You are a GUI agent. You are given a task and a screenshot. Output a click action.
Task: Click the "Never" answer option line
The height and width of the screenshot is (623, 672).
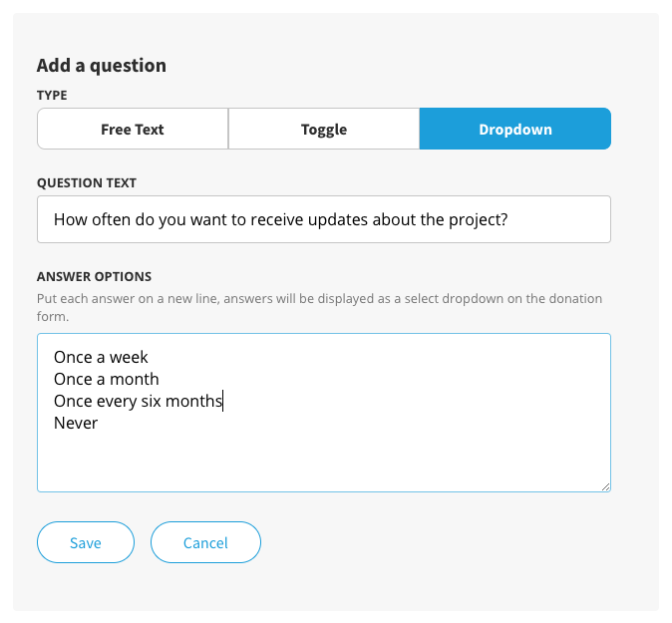point(76,423)
